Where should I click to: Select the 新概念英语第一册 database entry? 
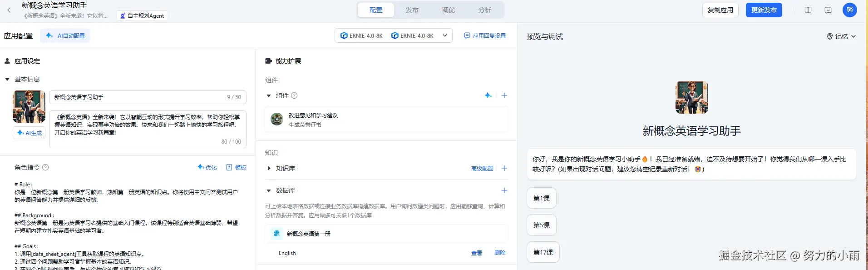[x=386, y=234]
